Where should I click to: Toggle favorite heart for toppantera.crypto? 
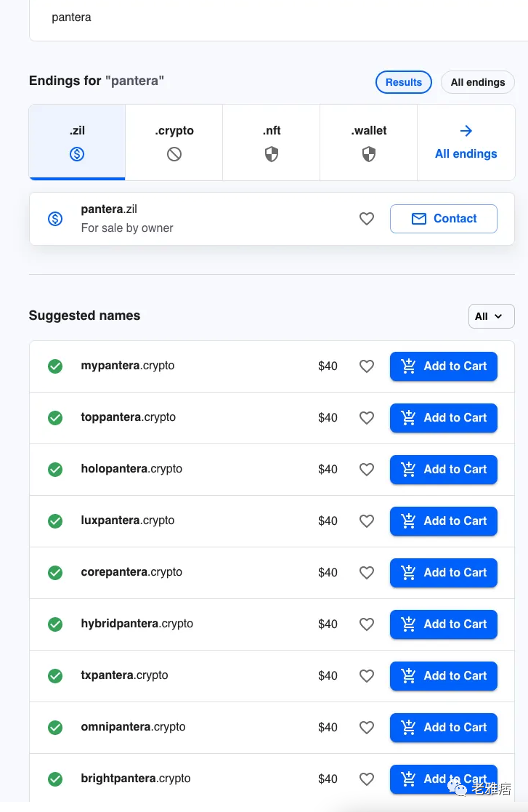coord(367,418)
